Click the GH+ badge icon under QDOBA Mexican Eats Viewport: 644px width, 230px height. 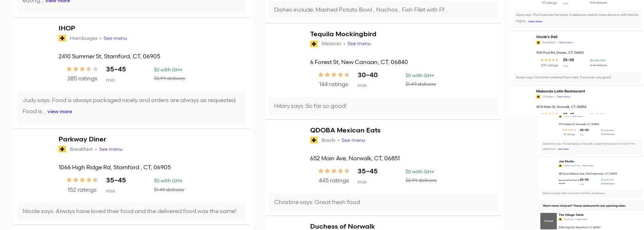[314, 140]
